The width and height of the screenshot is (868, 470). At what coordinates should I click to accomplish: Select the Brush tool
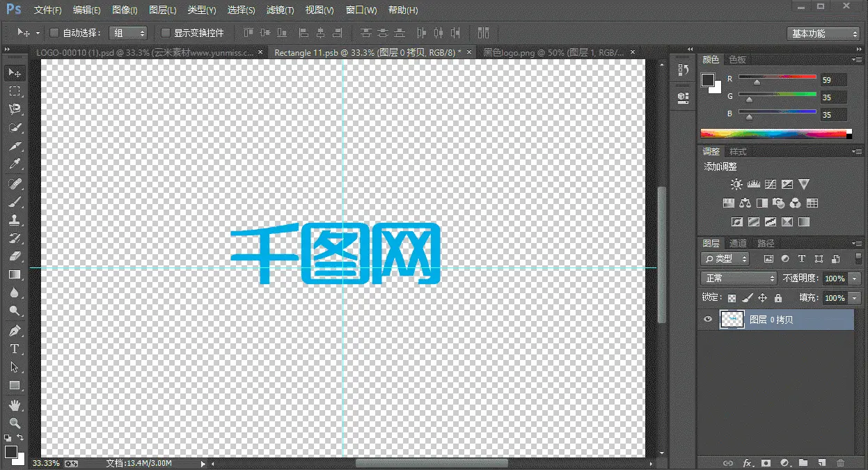14,202
